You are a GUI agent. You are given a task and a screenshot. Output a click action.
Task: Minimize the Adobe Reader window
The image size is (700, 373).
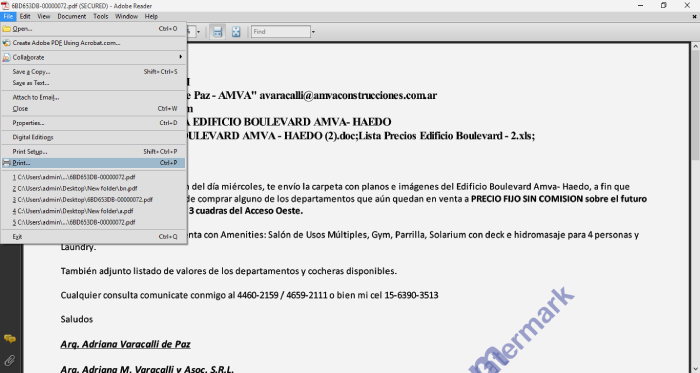click(x=641, y=5)
